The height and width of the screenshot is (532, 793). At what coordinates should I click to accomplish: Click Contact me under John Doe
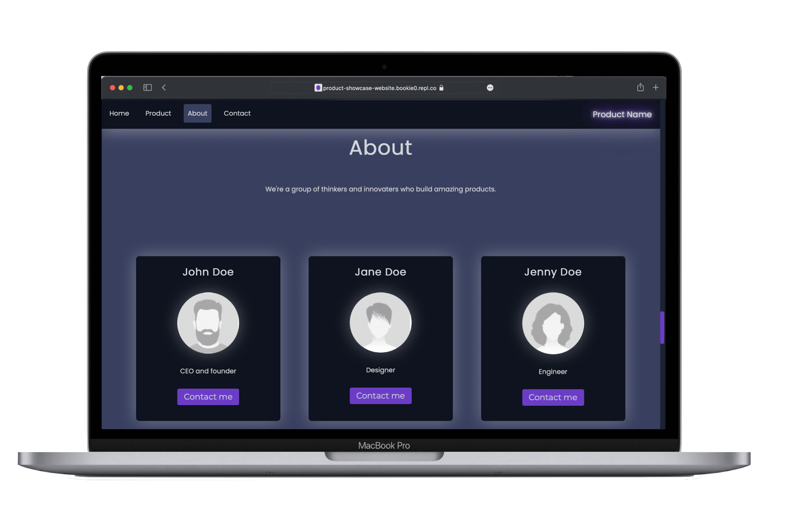tap(208, 397)
